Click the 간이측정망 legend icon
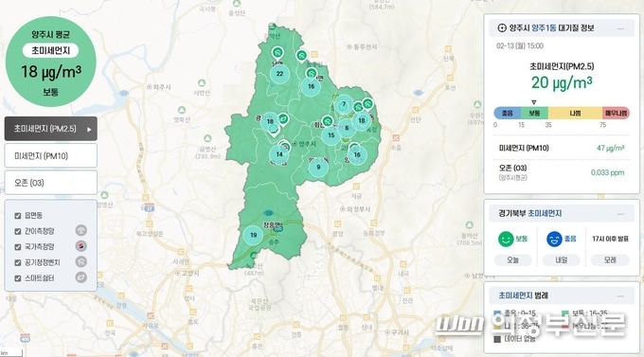This screenshot has height=357, width=644. [x=80, y=230]
